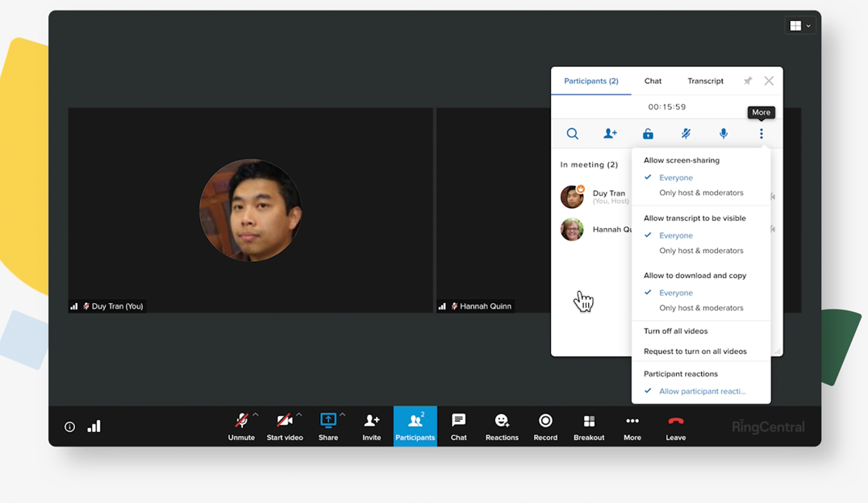Switch to the Chat tab in panel

[653, 81]
